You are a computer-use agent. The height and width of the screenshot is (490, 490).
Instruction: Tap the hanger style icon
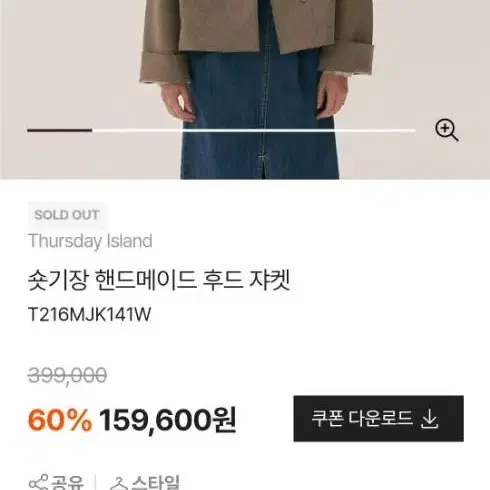119,484
